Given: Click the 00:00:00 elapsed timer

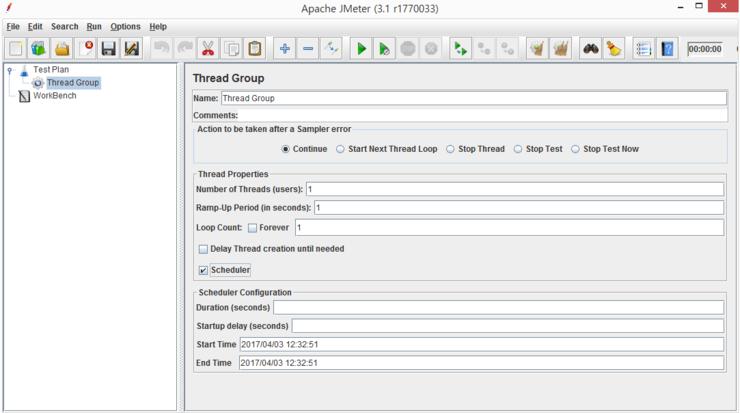Looking at the screenshot, I should pos(705,49).
